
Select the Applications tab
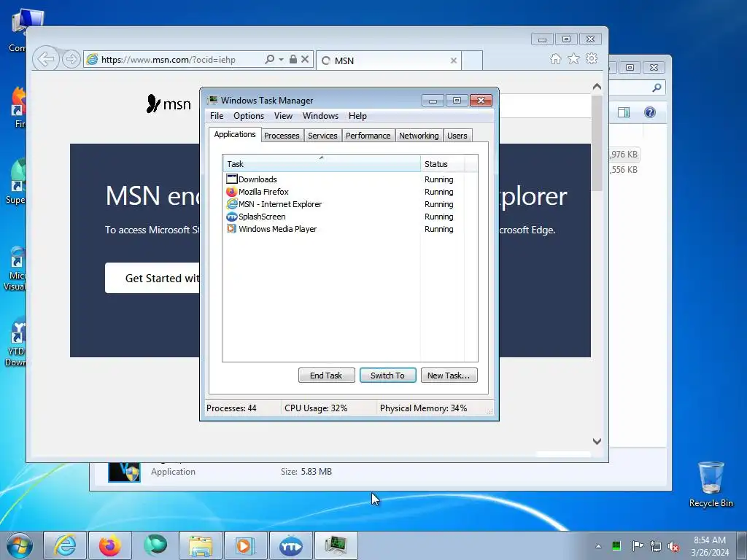click(x=235, y=134)
